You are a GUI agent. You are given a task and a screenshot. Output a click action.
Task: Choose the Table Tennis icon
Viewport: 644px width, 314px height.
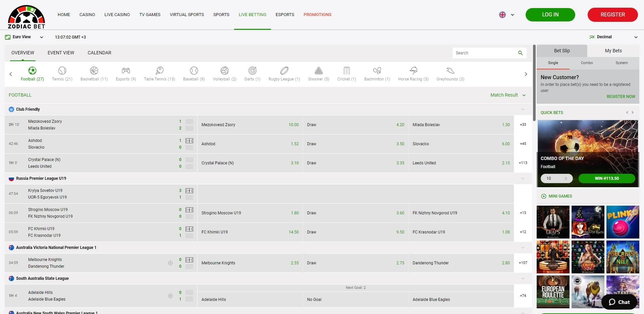coord(159,71)
